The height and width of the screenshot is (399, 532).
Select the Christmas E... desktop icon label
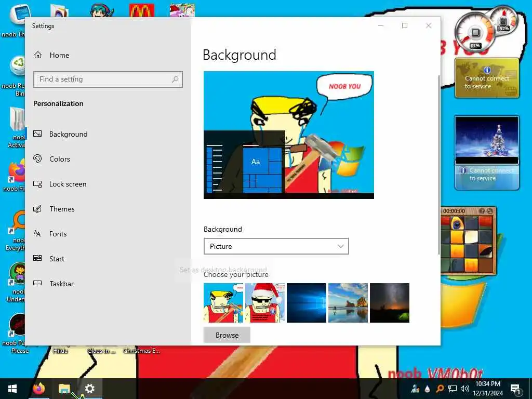coord(141,351)
